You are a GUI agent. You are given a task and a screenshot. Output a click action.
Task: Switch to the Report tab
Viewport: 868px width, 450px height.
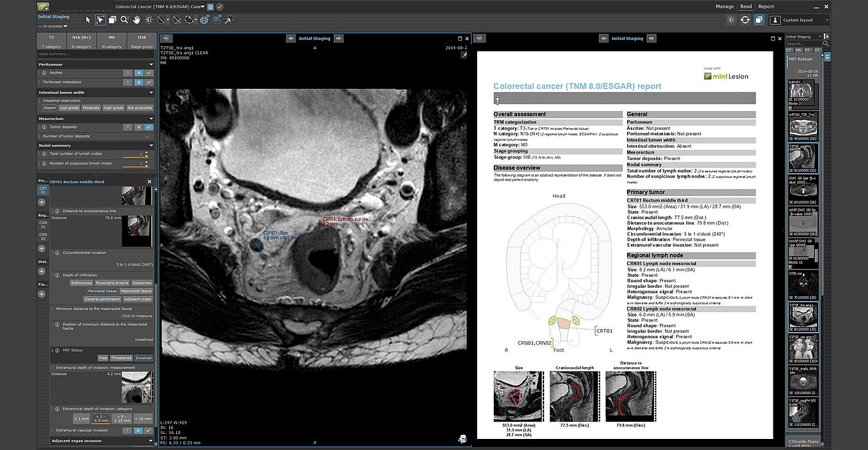[766, 6]
